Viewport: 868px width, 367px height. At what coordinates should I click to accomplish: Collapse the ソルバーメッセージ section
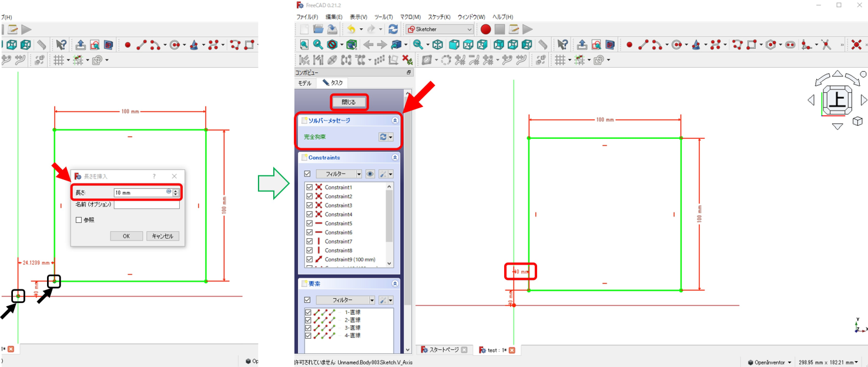tap(395, 120)
